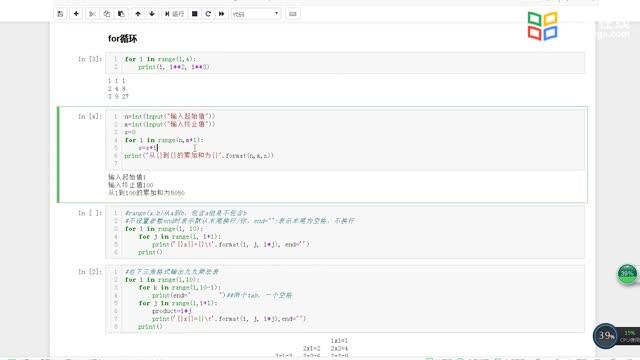This screenshot has height=360, width=640.
Task: Open the cell type dropdown
Action: point(256,14)
